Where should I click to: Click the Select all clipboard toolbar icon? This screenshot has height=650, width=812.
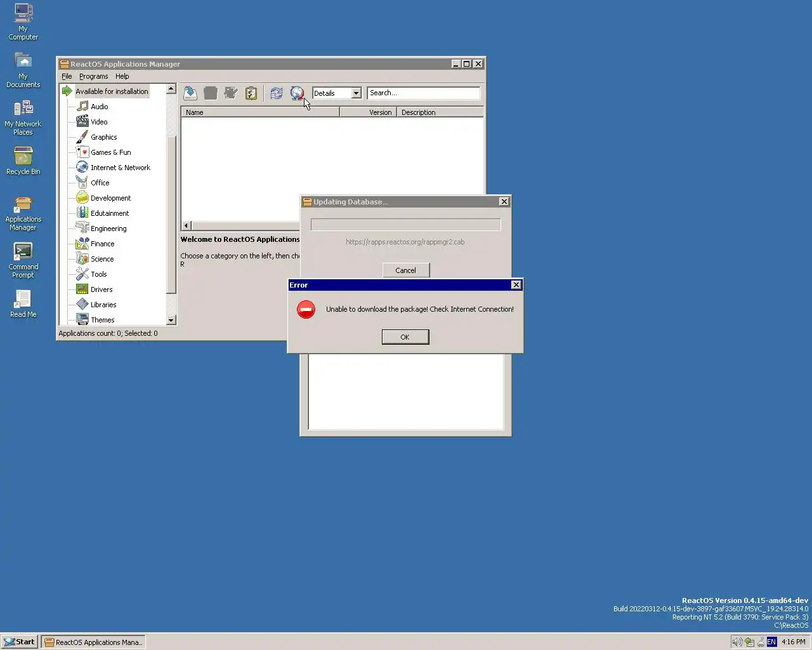tap(251, 93)
